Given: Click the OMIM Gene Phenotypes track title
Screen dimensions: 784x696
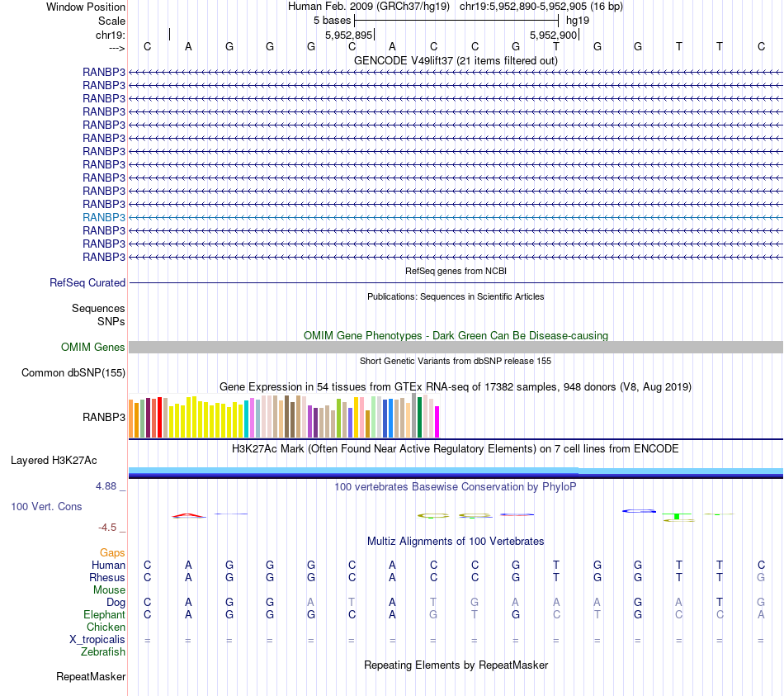Looking at the screenshot, I should click(456, 335).
